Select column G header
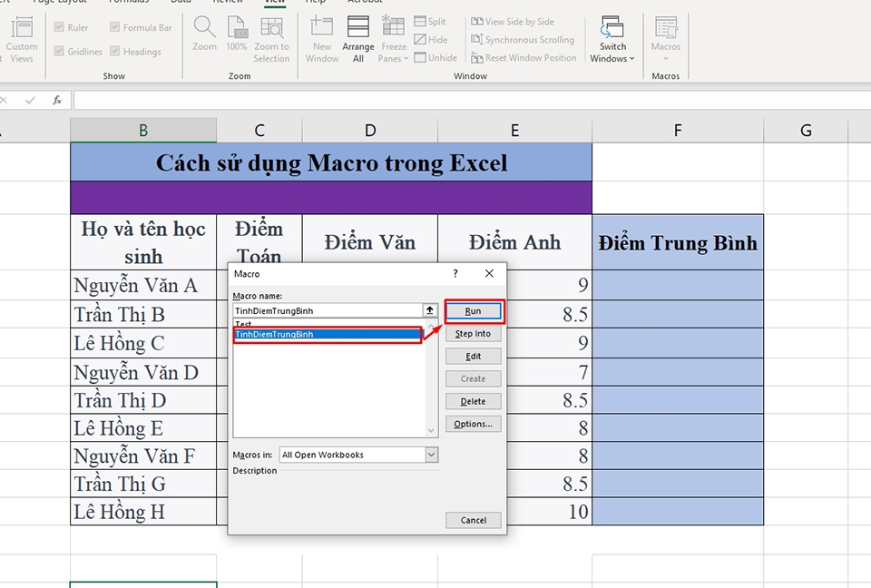The image size is (871, 588). [806, 130]
